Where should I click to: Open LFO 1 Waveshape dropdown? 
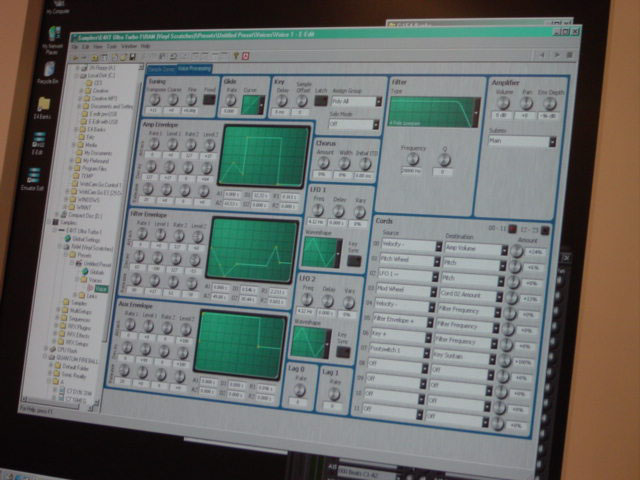338,253
